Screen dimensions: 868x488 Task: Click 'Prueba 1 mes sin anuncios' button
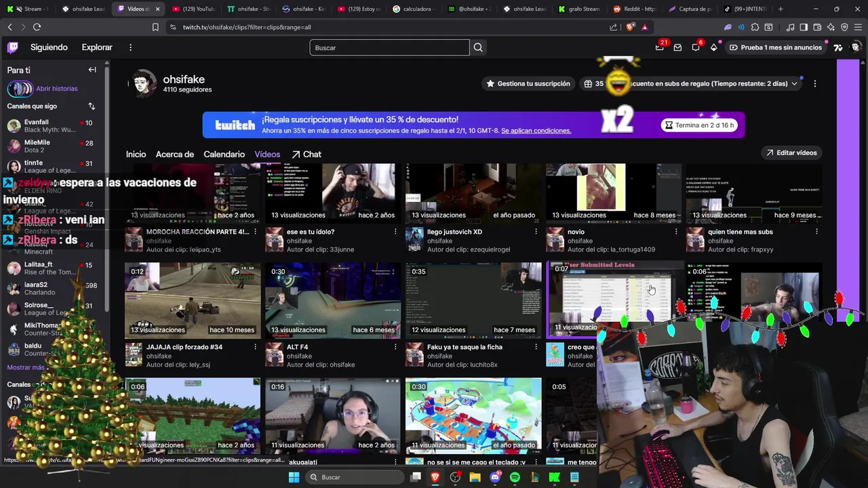(x=775, y=47)
